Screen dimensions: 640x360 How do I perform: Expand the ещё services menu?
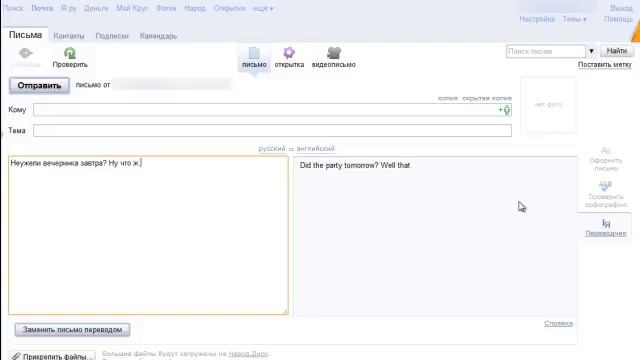(262, 8)
